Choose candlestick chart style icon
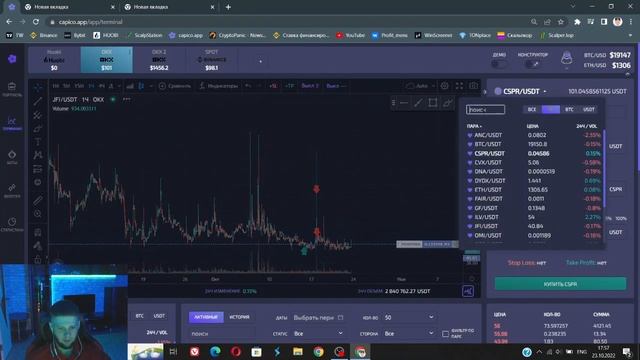 tap(141, 86)
